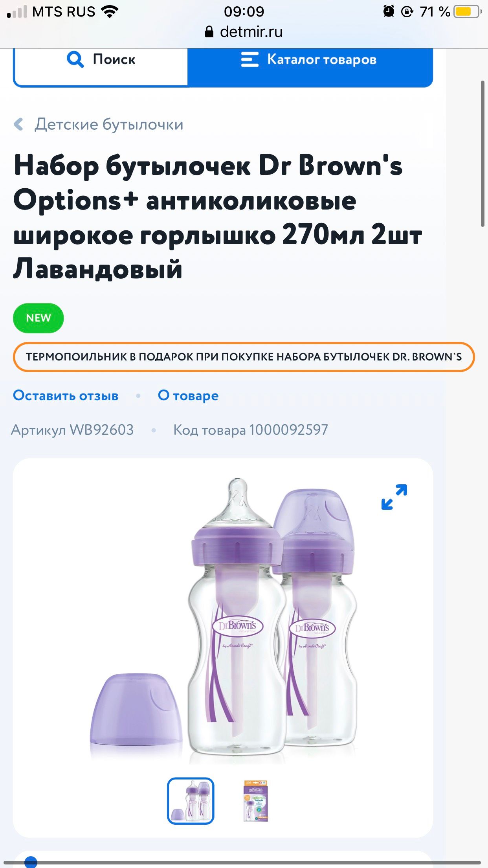Click the blue horizontal slider handle
The width and height of the screenshot is (488, 868).
31,862
